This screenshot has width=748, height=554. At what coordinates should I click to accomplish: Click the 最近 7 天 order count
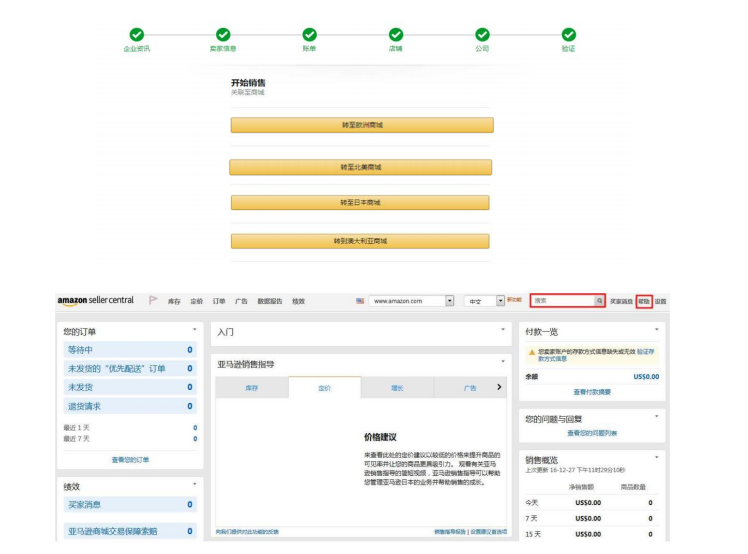click(195, 439)
